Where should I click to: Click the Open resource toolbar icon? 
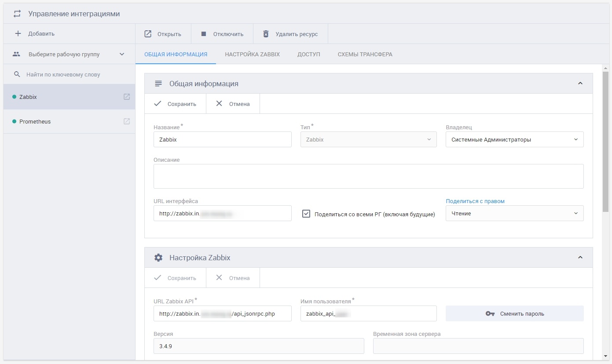(x=148, y=34)
